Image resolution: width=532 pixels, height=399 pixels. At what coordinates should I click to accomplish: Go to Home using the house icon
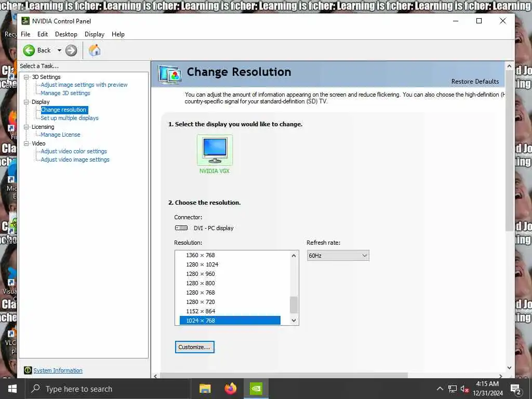coord(95,50)
